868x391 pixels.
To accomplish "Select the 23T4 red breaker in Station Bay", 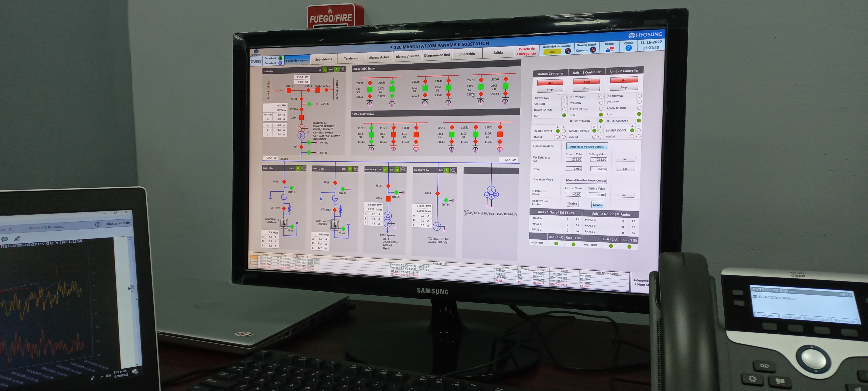I will (302, 117).
